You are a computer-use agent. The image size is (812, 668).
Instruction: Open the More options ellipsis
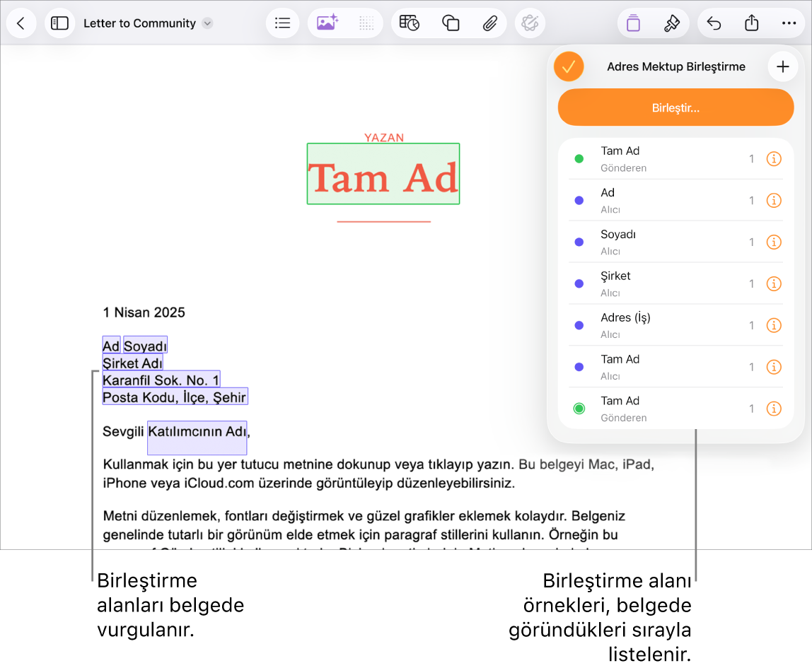coord(789,23)
